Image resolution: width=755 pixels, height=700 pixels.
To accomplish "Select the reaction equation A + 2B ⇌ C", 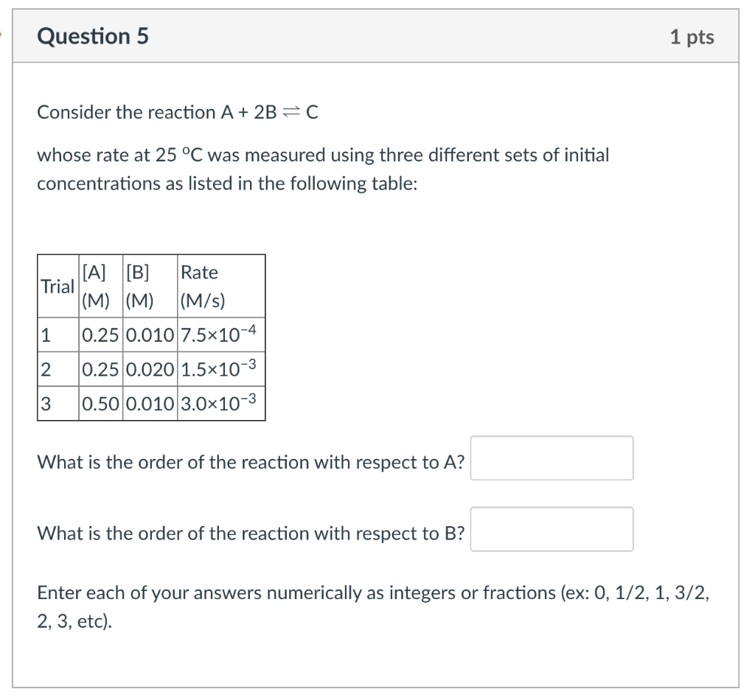I will click(x=177, y=112).
